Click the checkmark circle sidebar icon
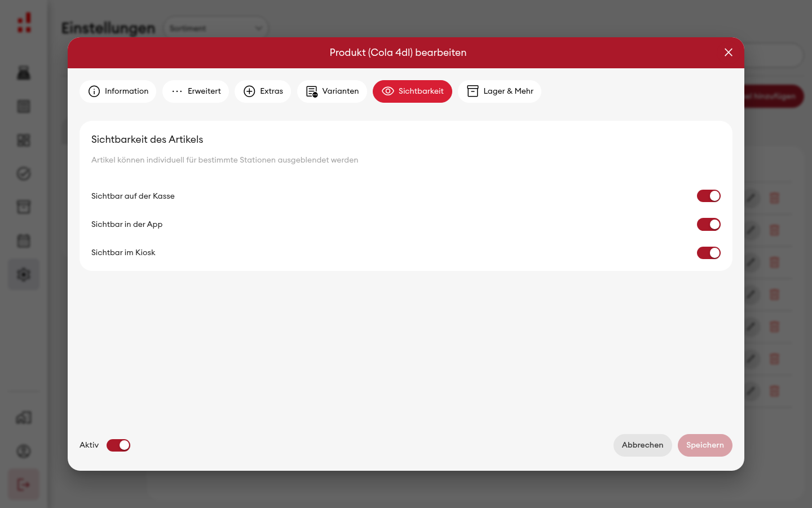Viewport: 812px width, 508px height. (24, 174)
